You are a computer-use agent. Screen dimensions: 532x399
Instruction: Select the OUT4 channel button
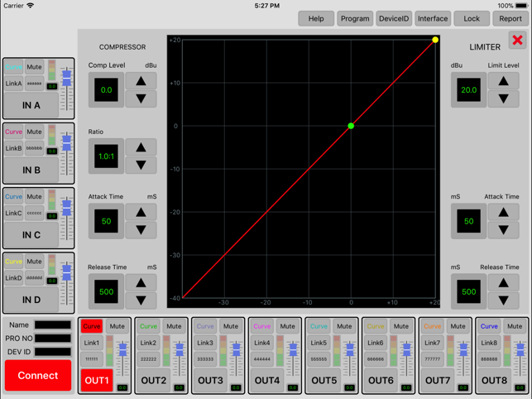(267, 380)
